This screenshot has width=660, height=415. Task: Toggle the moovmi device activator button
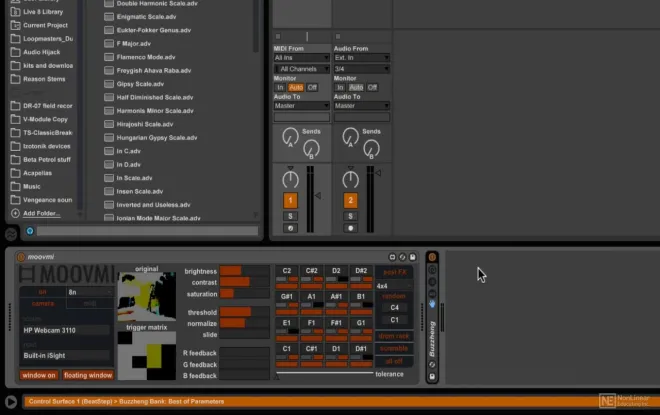tap(21, 257)
